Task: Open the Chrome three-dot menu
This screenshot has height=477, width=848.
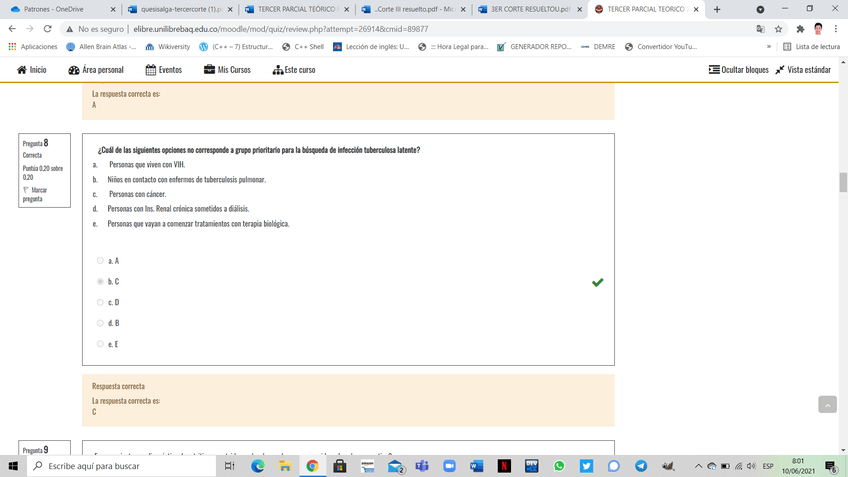Action: (836, 29)
